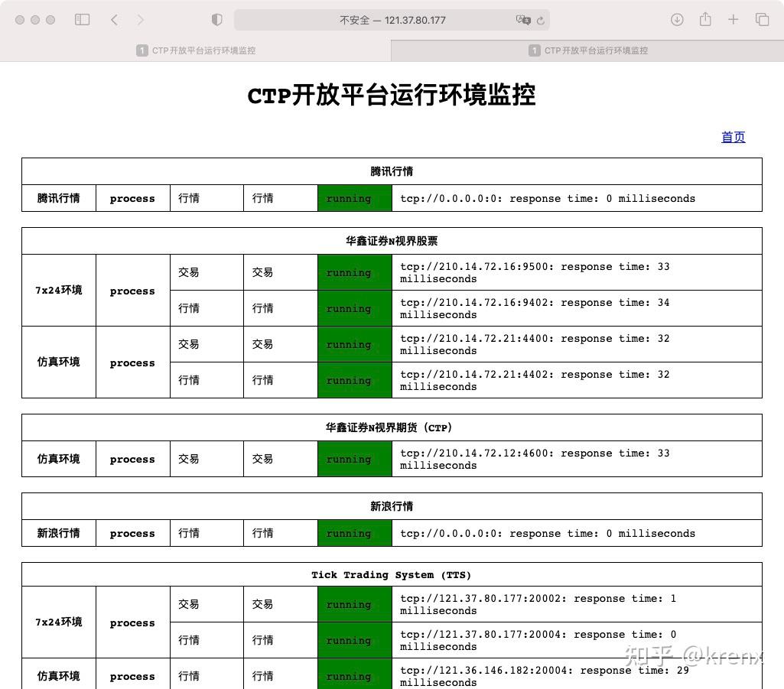Click 7x24环境 cell under 华鑫证券N视界股票
This screenshot has height=689, width=784.
(x=59, y=291)
